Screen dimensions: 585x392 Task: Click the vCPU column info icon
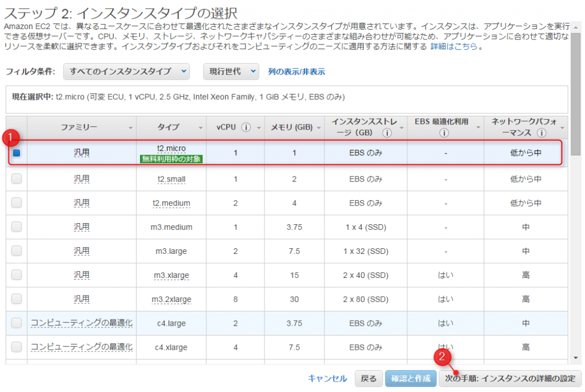pyautogui.click(x=246, y=127)
